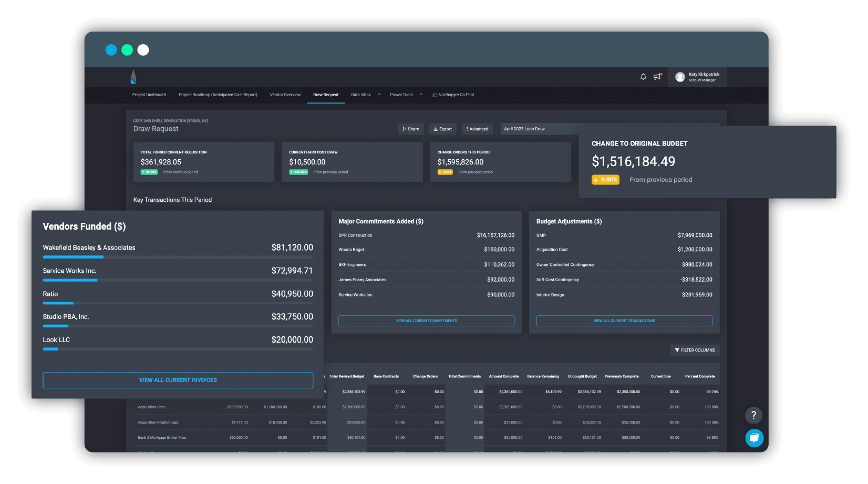Open the Filter Columns control

click(695, 350)
